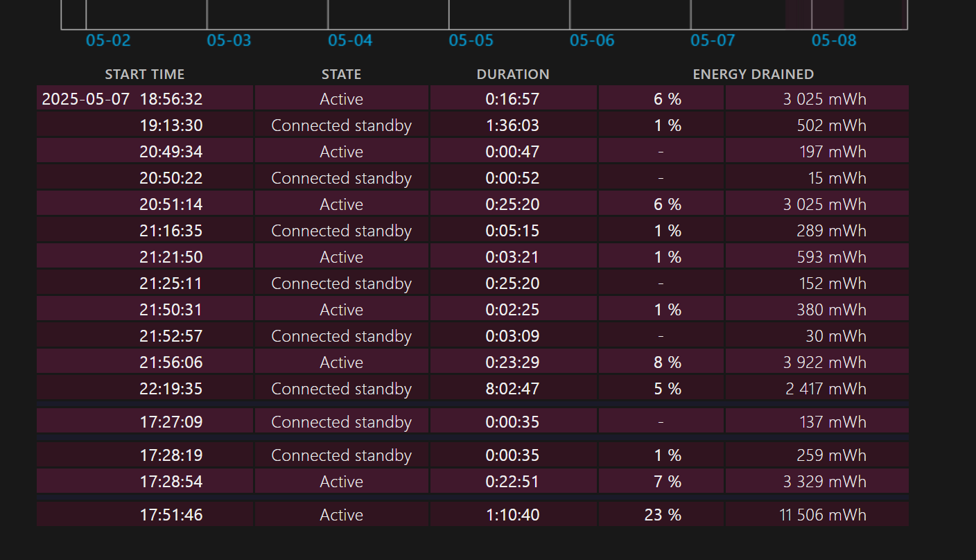Click the 17:51:46 start time
Image resolution: width=976 pixels, height=560 pixels.
tap(171, 515)
